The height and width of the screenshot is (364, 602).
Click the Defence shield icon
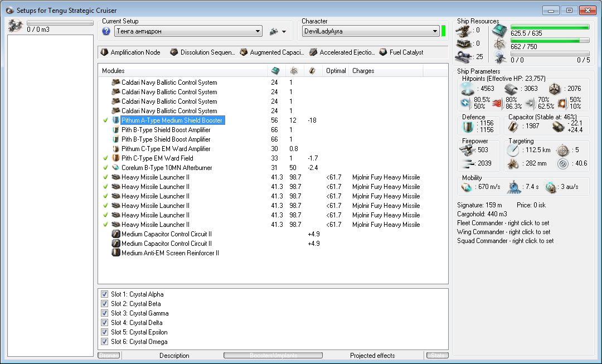pos(468,127)
